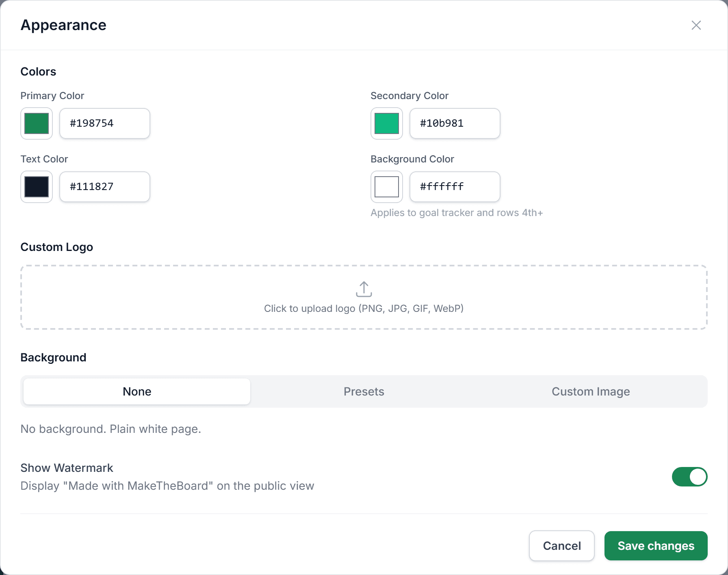Disable the Show Watermark toggle

tap(689, 477)
